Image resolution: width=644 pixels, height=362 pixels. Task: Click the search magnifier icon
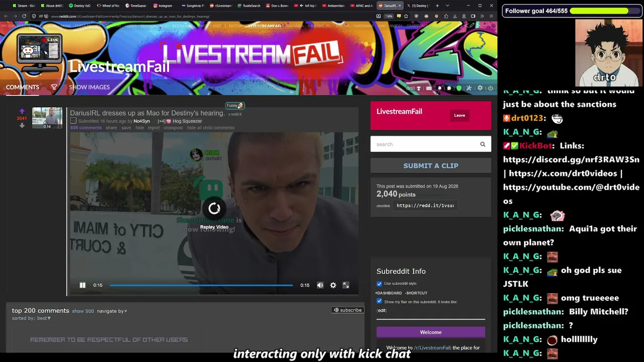482,144
